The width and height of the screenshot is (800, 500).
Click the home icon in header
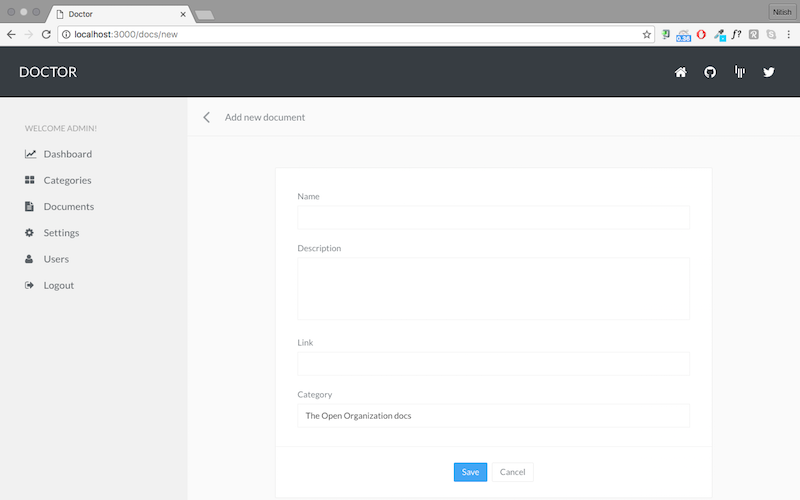coord(681,72)
